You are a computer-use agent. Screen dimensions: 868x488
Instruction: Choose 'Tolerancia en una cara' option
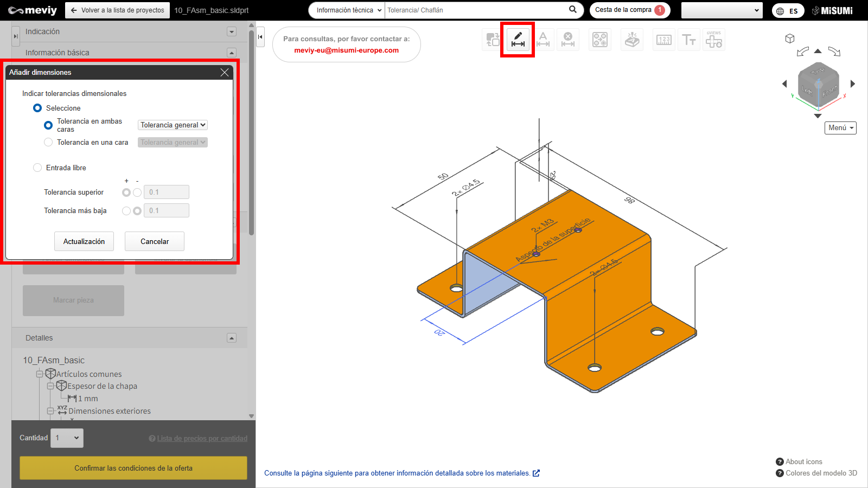click(x=48, y=142)
